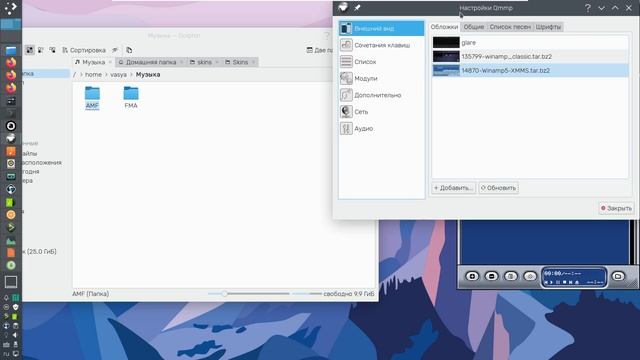The width and height of the screenshot is (640, 360).
Task: Open the Сеть network section
Action: (x=381, y=112)
